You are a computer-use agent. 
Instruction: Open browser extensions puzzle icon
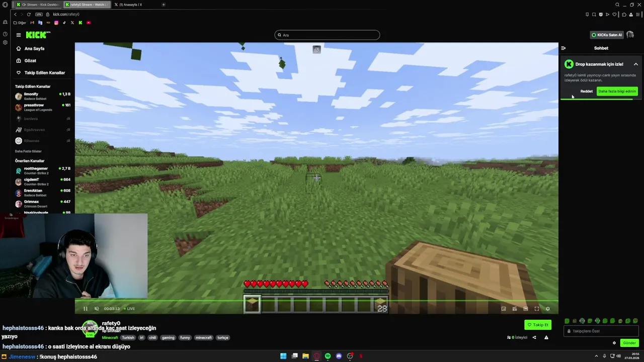click(x=624, y=14)
